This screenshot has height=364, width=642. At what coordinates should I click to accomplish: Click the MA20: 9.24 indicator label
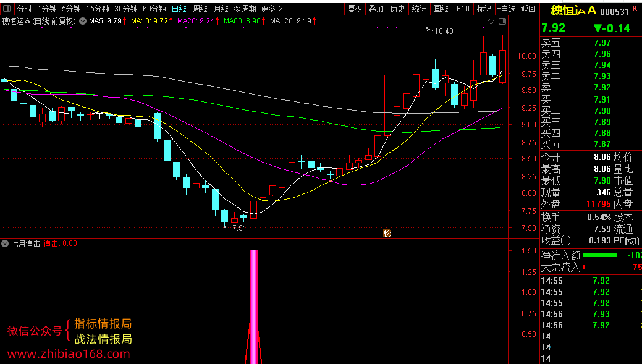click(x=196, y=21)
